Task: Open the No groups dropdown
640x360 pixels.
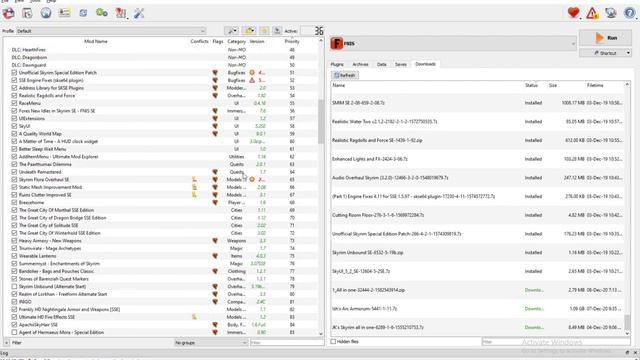Action: coord(211,343)
